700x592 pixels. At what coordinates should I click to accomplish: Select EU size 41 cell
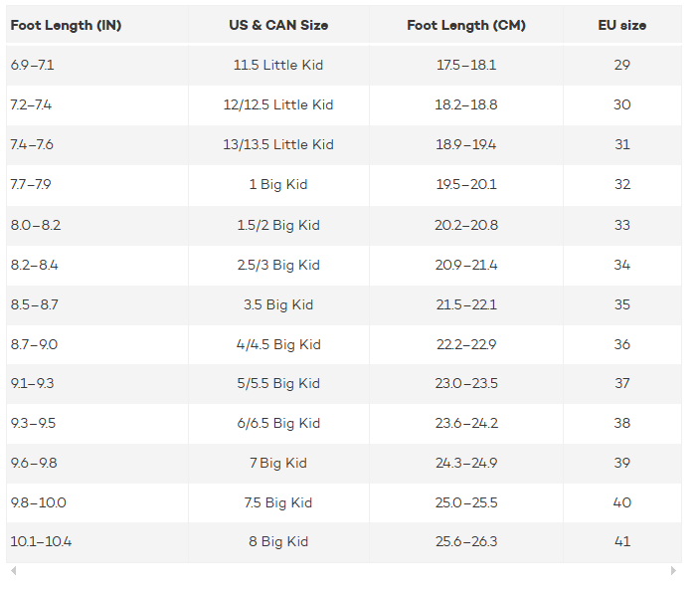point(622,542)
